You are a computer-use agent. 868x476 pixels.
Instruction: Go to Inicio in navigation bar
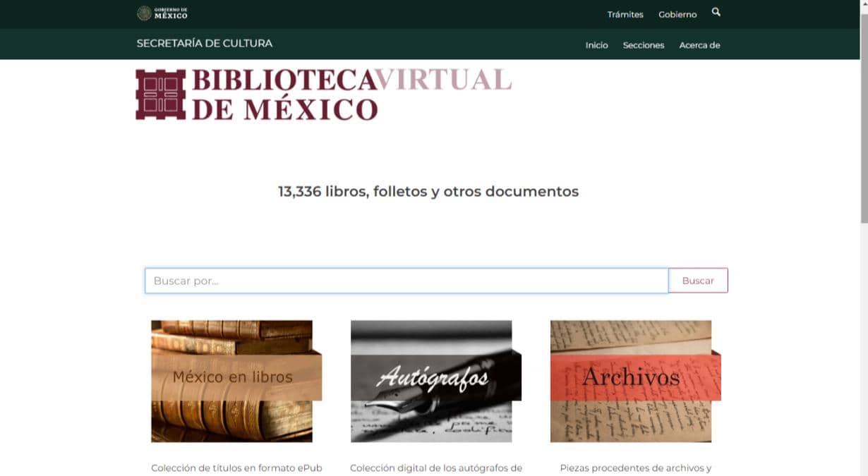(596, 45)
